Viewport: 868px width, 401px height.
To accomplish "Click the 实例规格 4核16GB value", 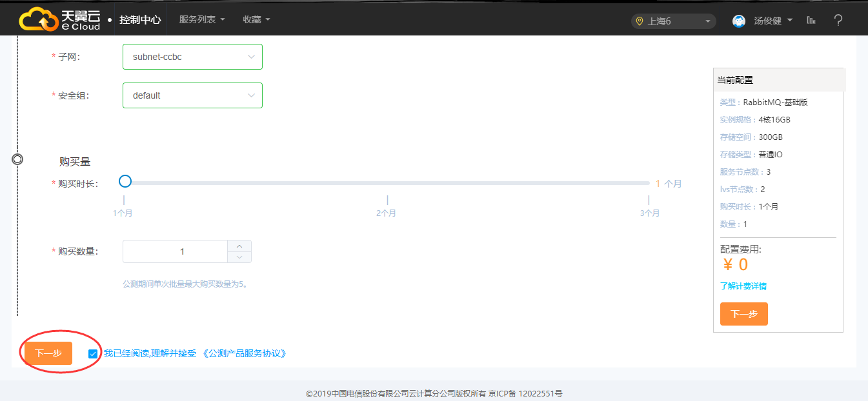I will pos(774,119).
